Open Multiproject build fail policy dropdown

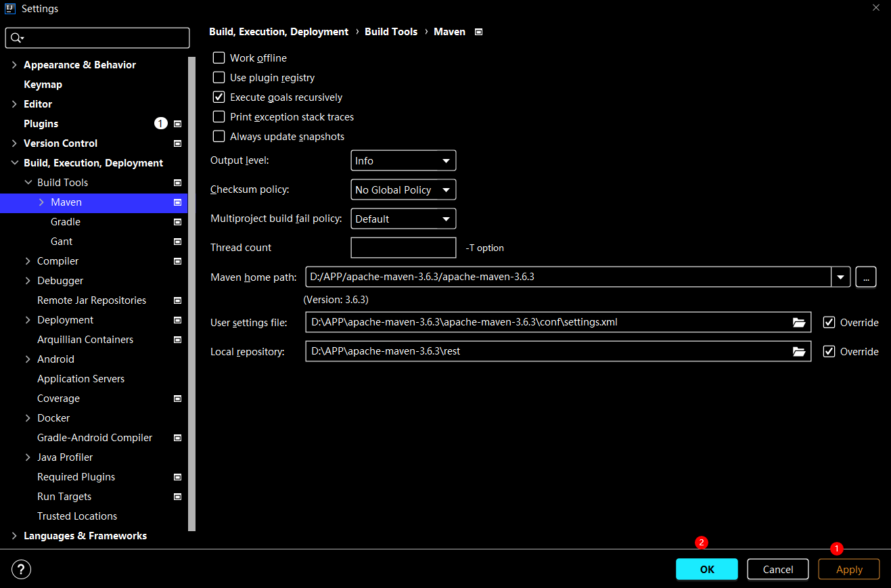403,219
